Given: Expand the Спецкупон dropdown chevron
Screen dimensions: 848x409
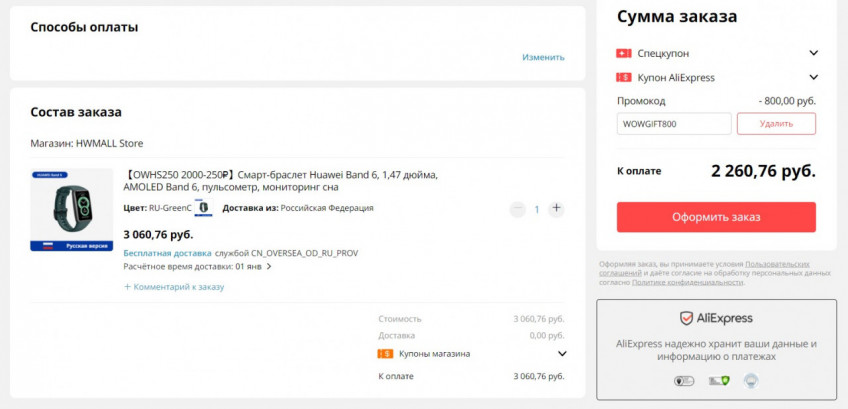Looking at the screenshot, I should [814, 53].
